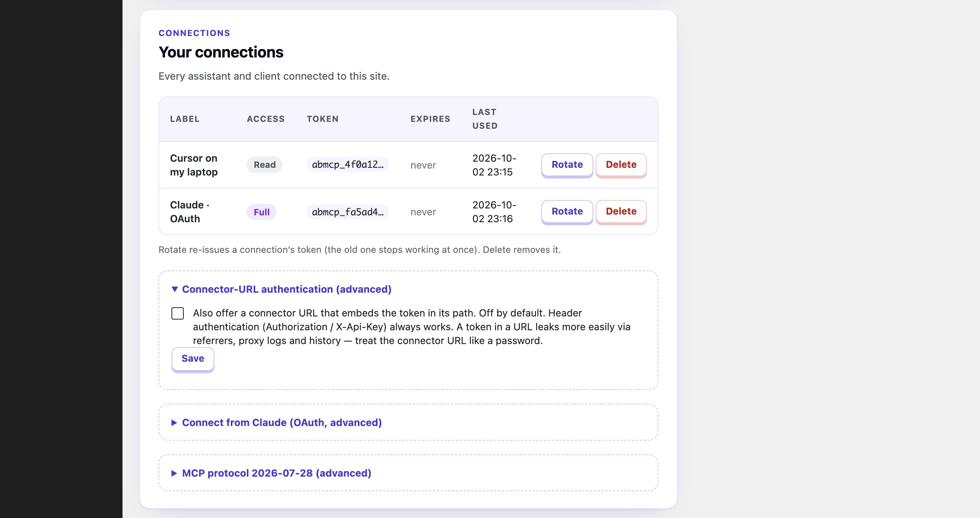Click last used 2026-10-02 23:16
980x518 pixels.
pyautogui.click(x=494, y=212)
